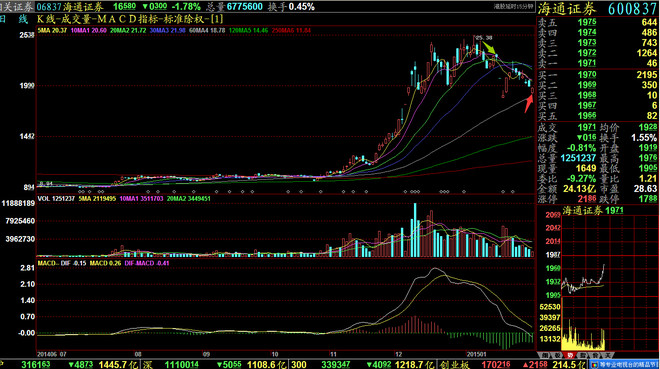Click the 卖一 ask price 1971
Image resolution: width=660 pixels, height=369 pixels.
587,63
